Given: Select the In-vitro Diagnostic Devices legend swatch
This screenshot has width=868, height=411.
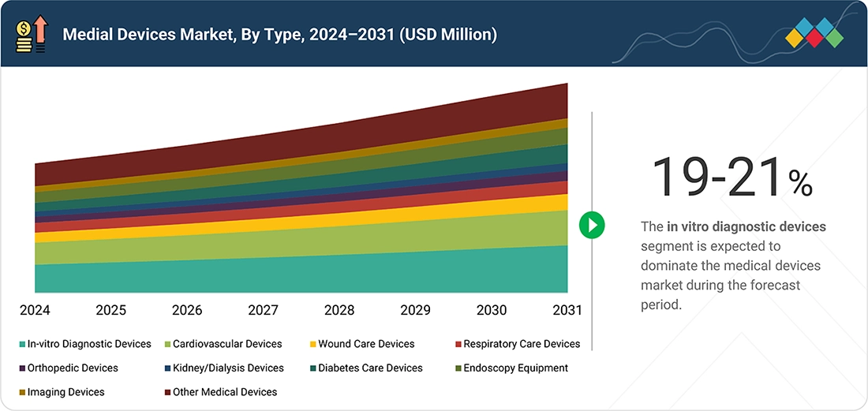Looking at the screenshot, I should [x=22, y=344].
